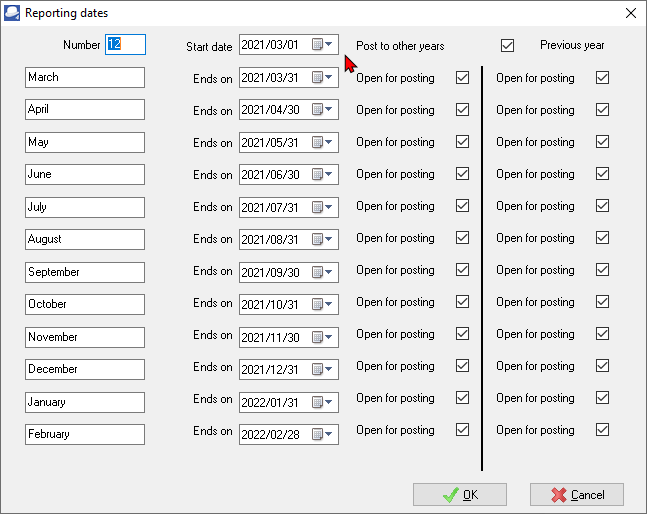
Task: Edit the May period name field
Action: 85,142
